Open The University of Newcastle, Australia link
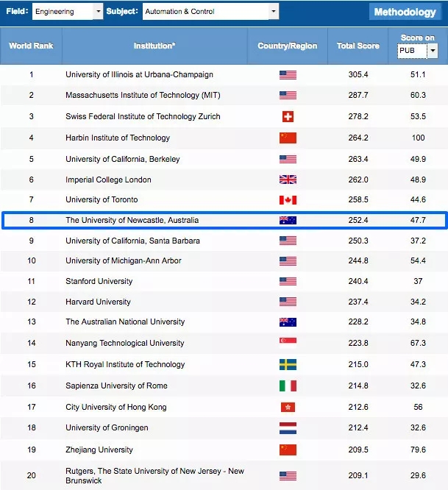Screen dimensions: 448x490 [132, 220]
